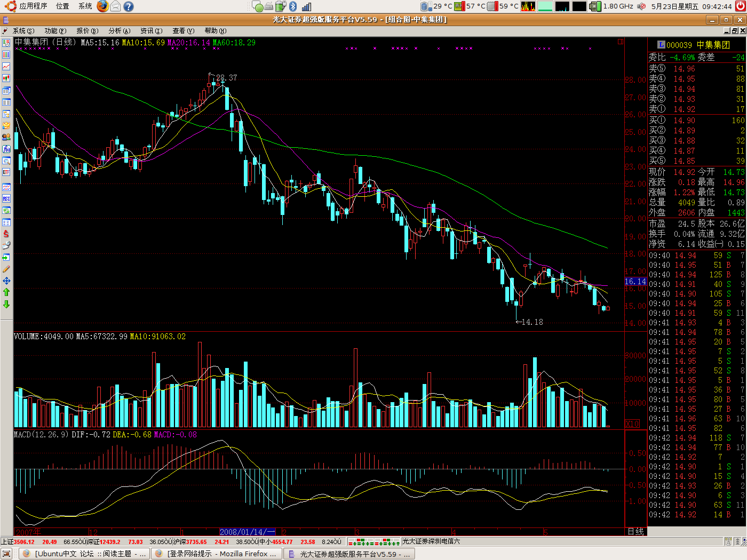Switch to 登录网络提示 Mozilla Firefox taskbar window
Viewport: 747px width, 560px height.
[x=216, y=554]
